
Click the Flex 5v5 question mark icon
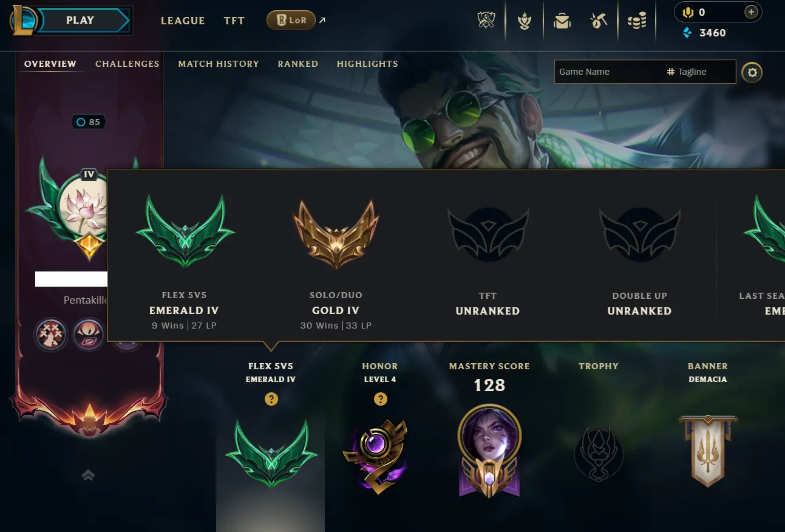tap(271, 399)
